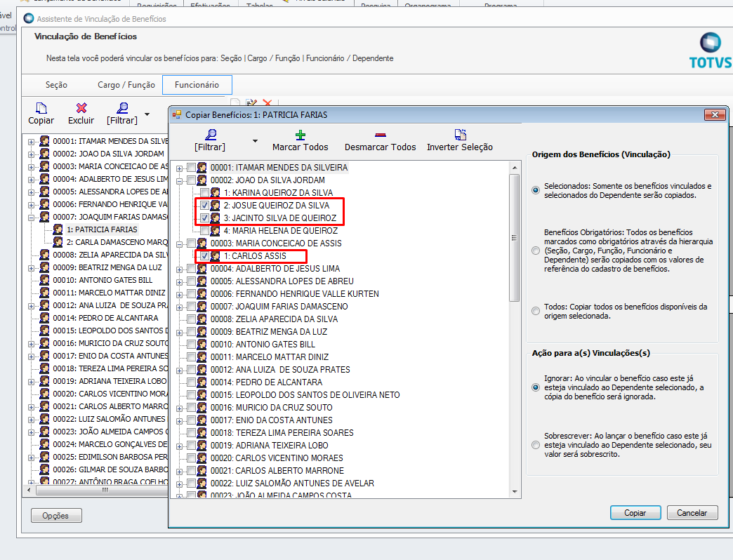Viewport: 733px width, 560px height.
Task: Switch to Seção tab
Action: [x=57, y=85]
